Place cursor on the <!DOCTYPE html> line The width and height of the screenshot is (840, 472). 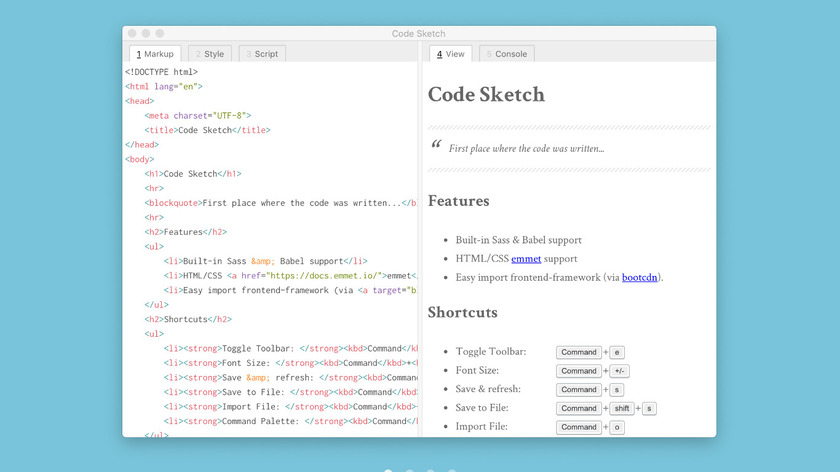coord(161,72)
